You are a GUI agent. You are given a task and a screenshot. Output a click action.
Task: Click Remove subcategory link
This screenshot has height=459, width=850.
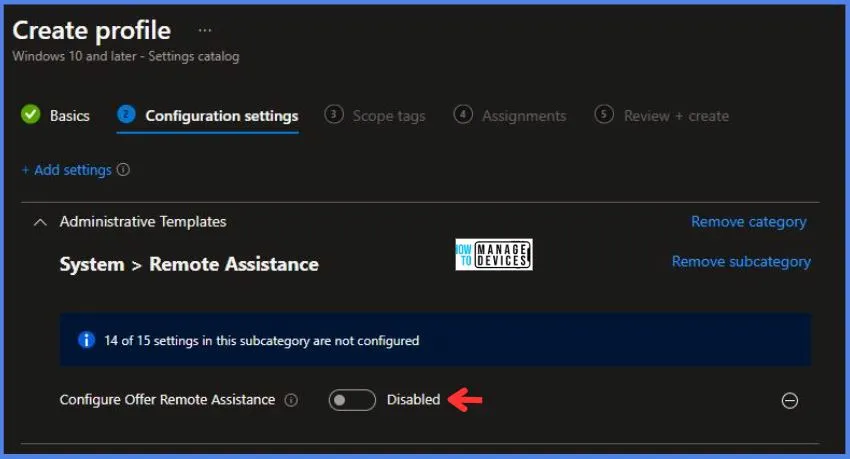(741, 261)
